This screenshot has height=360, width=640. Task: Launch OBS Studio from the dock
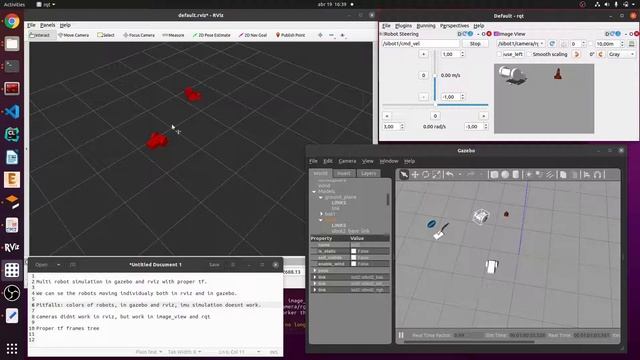click(12, 293)
